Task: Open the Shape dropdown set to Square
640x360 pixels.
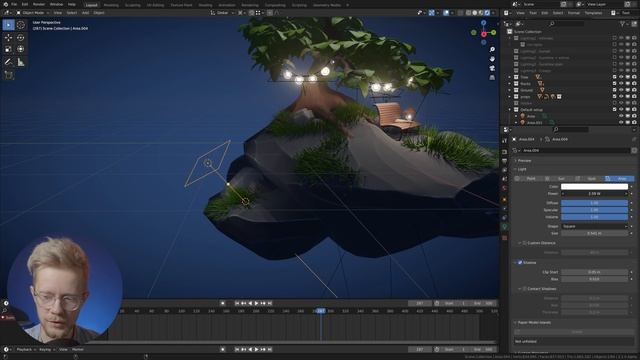Action: [594, 226]
